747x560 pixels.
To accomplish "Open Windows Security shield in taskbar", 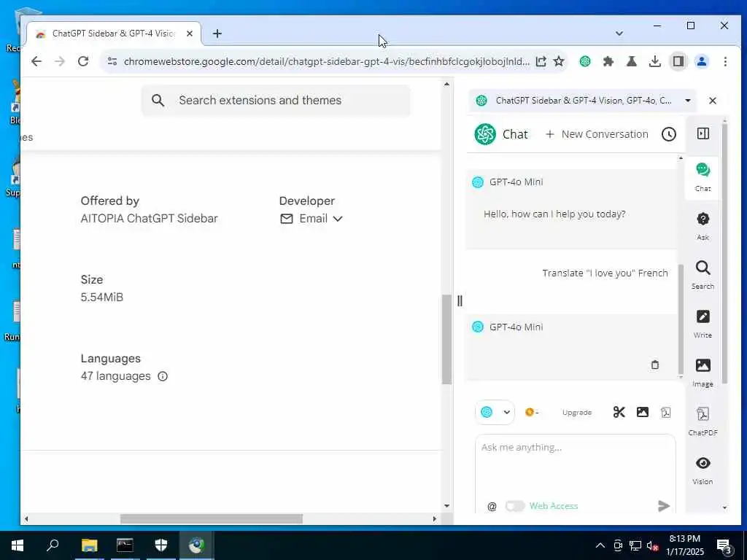I will [x=161, y=545].
